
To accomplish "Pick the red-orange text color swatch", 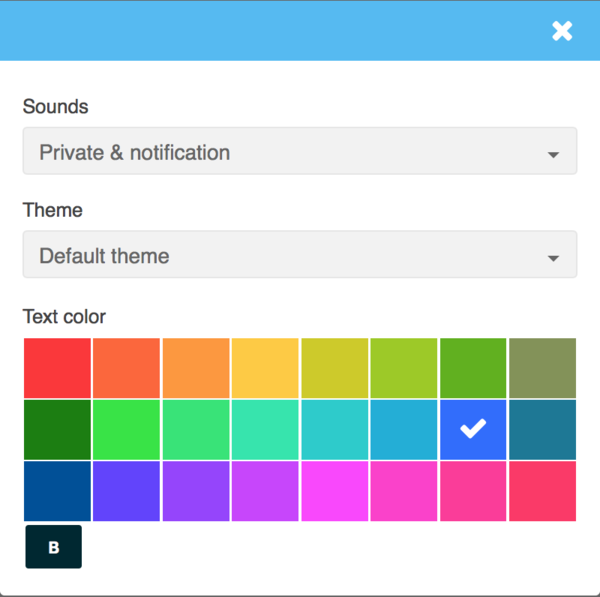I will (126, 368).
